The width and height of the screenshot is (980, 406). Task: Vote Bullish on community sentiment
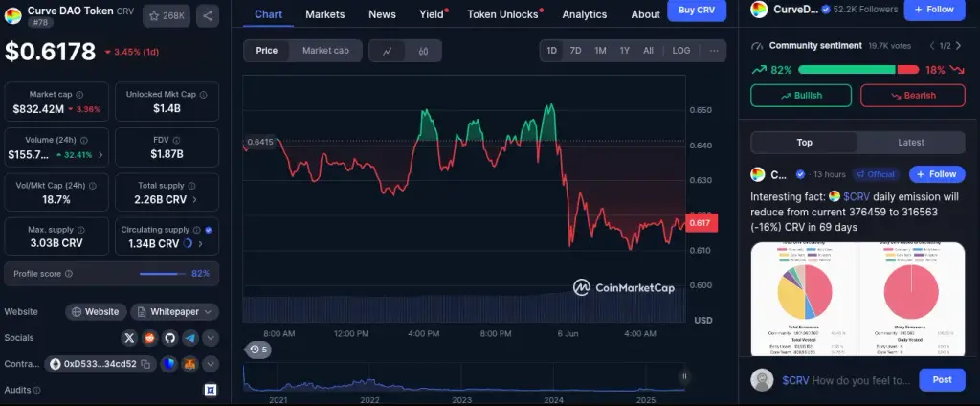pyautogui.click(x=801, y=96)
